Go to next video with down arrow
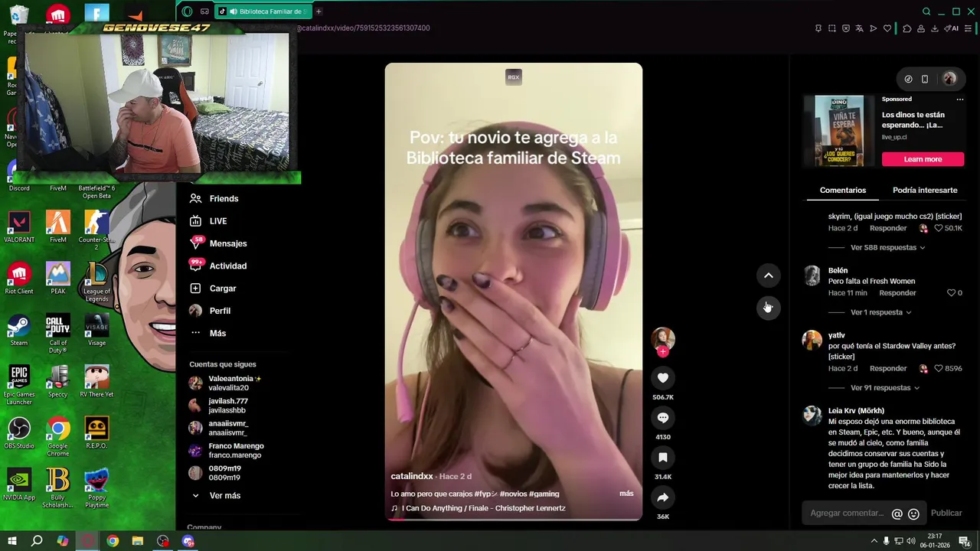The width and height of the screenshot is (980, 551). 768,307
